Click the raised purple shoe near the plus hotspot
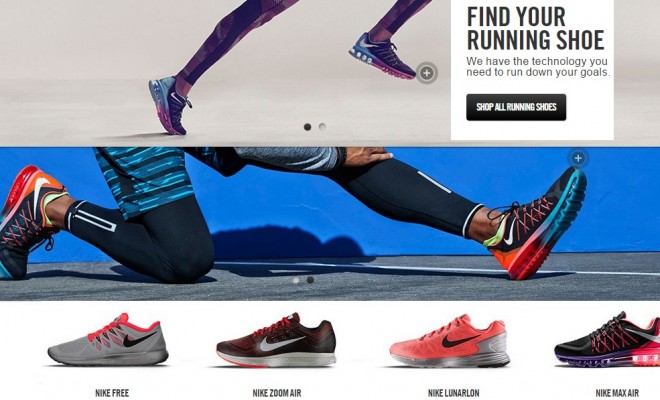Image resolution: width=660 pixels, height=400 pixels. point(381,56)
